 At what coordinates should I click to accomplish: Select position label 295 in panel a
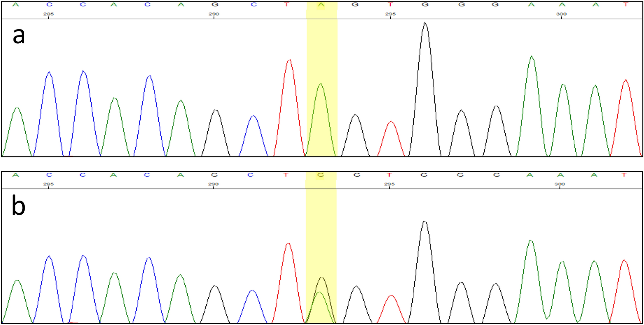390,14
